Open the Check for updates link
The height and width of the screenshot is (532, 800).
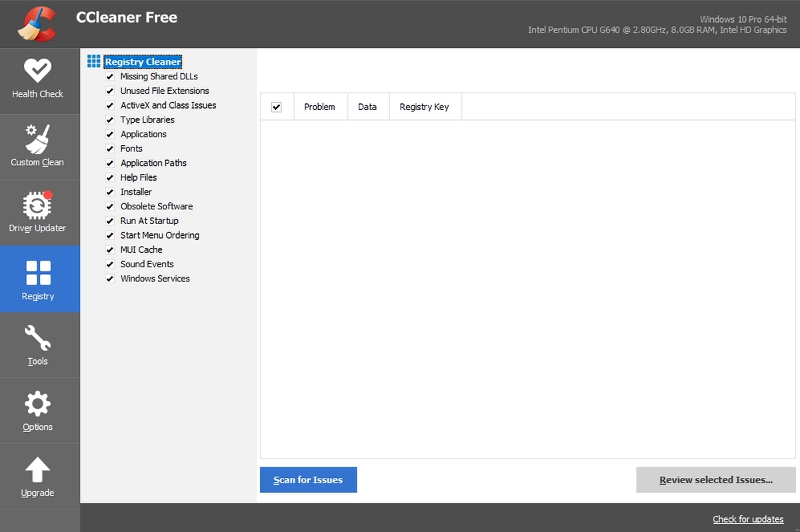click(748, 519)
